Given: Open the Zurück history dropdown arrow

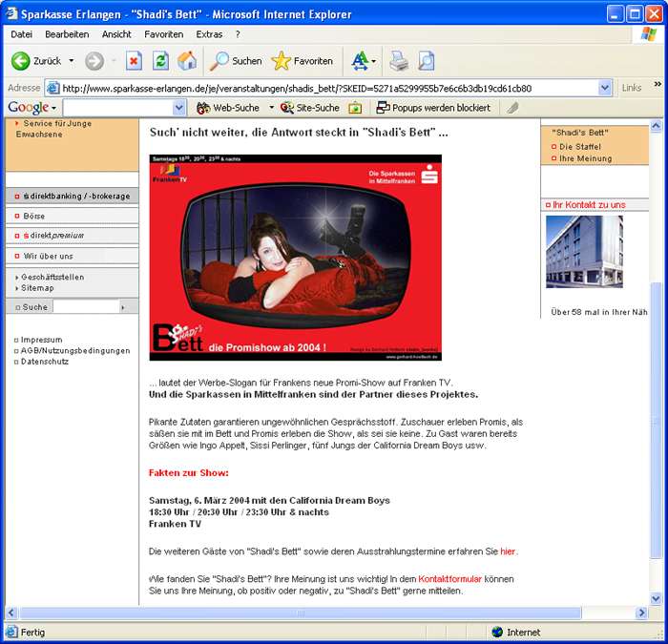Looking at the screenshot, I should click(72, 61).
